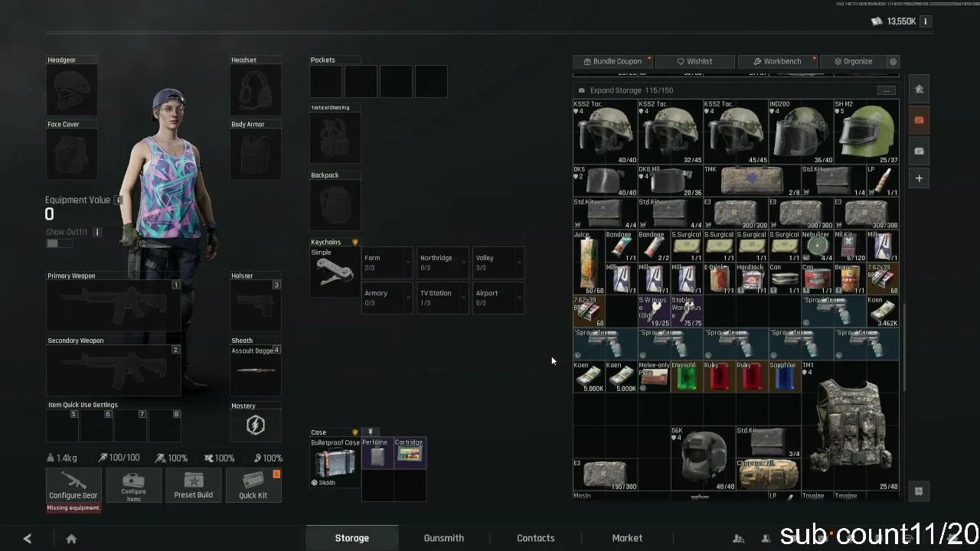The height and width of the screenshot is (551, 980).
Task: Select the Nebulizer item
Action: tap(817, 246)
